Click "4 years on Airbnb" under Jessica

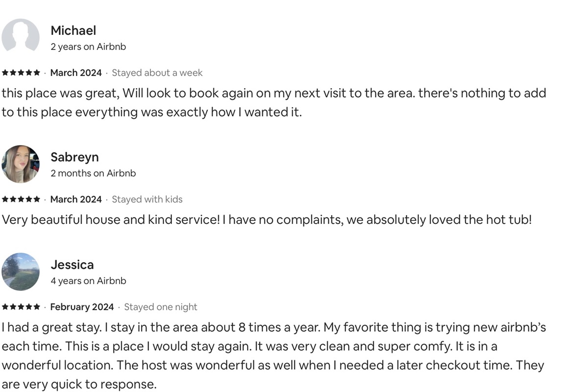[88, 281]
